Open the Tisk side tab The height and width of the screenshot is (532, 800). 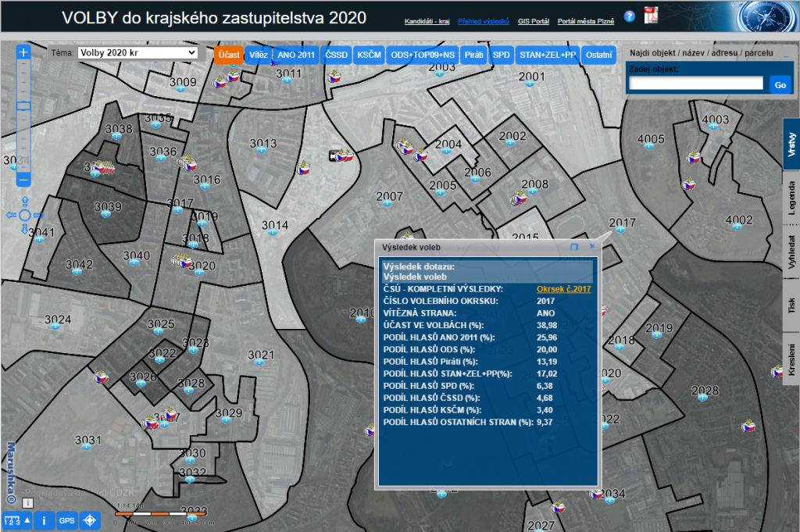(791, 305)
